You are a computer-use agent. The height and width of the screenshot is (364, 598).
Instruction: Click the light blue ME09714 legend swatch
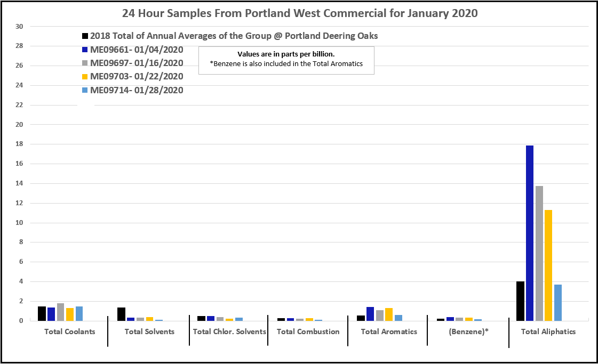click(85, 91)
